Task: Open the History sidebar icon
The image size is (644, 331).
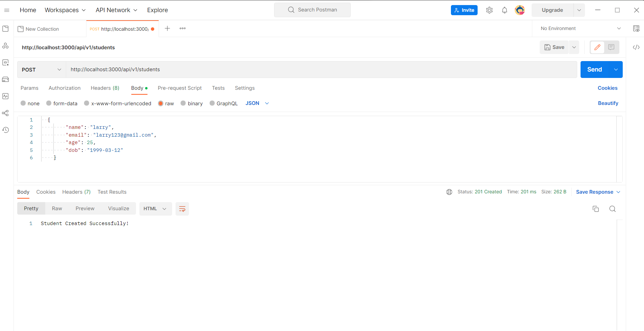Action: coord(5,130)
